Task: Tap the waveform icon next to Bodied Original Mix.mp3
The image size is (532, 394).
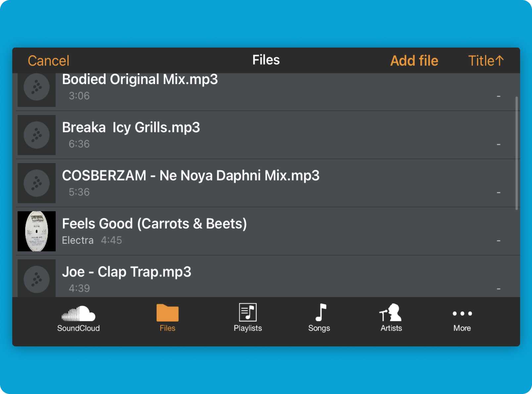Action: (x=36, y=88)
